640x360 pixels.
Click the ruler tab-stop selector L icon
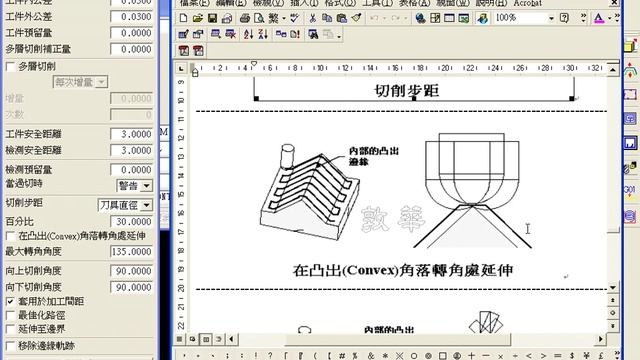(x=181, y=69)
